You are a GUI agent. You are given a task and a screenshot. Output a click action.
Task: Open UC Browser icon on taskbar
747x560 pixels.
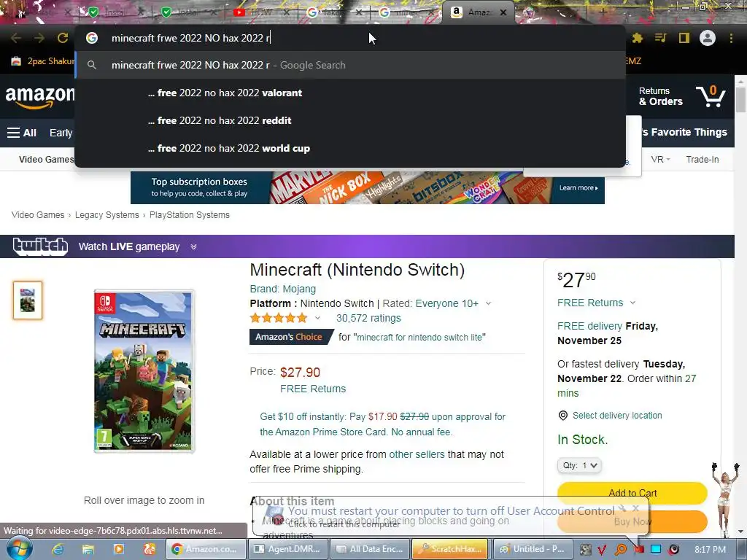149,549
